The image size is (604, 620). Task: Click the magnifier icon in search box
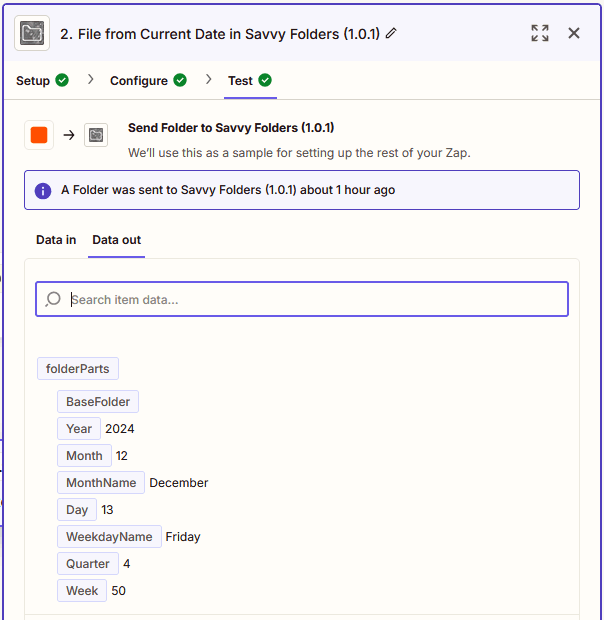53,299
